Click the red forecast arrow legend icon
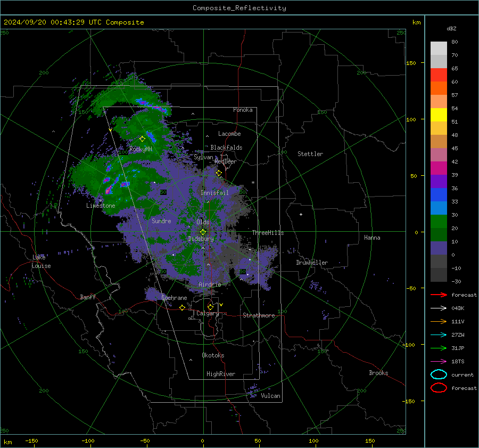This screenshot has height=448, width=479. tap(439, 295)
